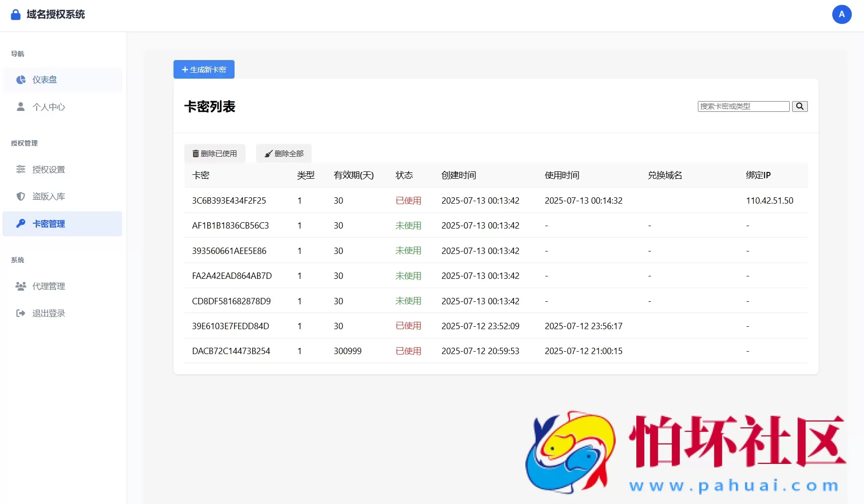This screenshot has width=864, height=504.
Task: Open the A avatar in top right
Action: [x=842, y=14]
